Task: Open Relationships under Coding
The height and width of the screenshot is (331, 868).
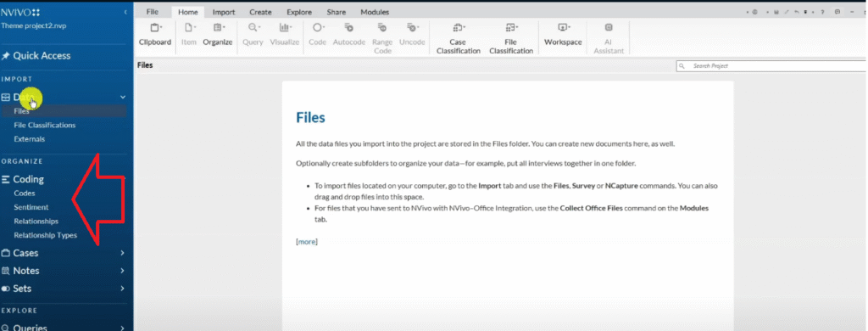Action: point(36,222)
